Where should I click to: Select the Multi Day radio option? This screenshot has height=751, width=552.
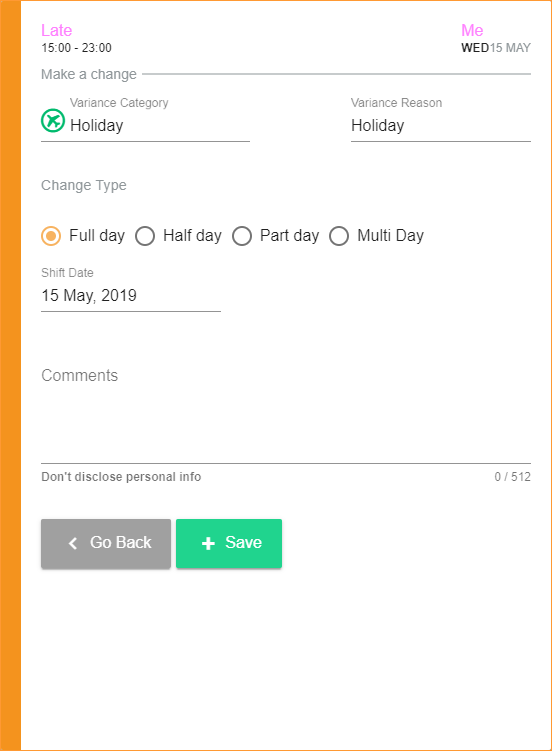(x=338, y=236)
